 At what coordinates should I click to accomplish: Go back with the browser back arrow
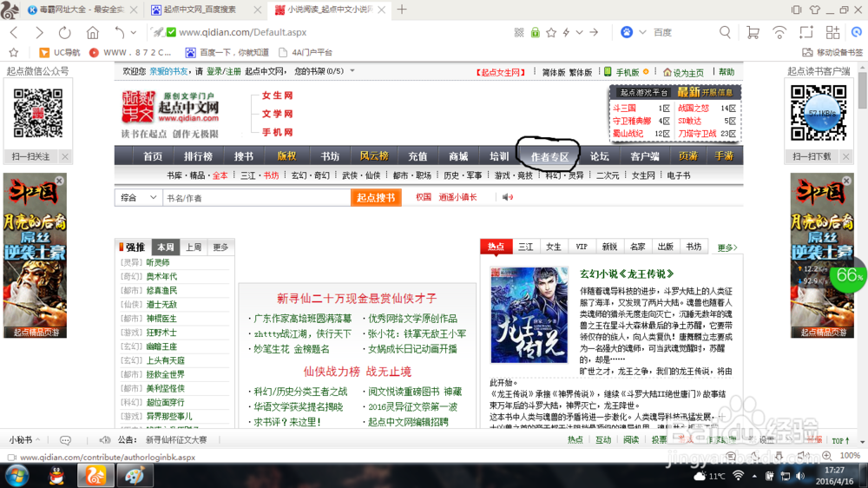click(15, 33)
